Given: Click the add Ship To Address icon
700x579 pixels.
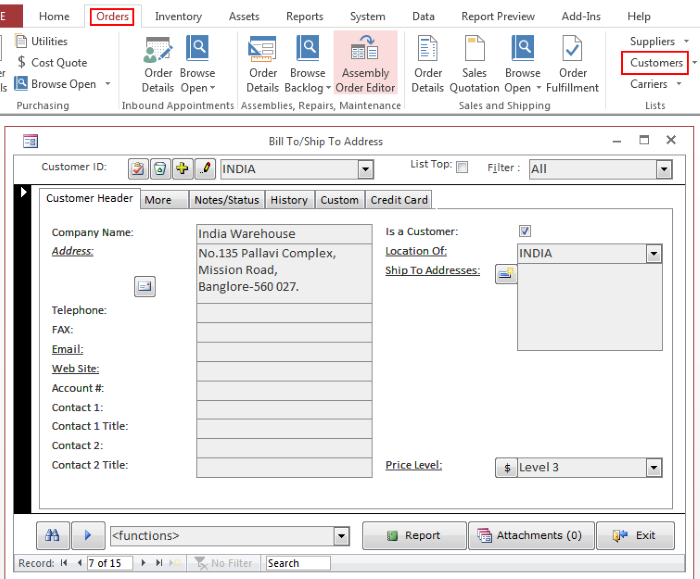Looking at the screenshot, I should pos(506,274).
